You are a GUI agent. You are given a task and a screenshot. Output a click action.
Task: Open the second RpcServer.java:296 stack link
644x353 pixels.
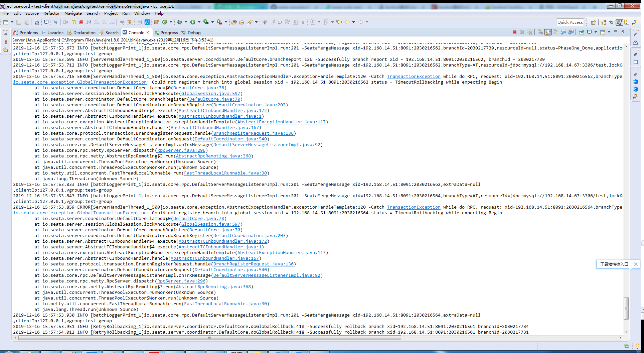pos(181,281)
